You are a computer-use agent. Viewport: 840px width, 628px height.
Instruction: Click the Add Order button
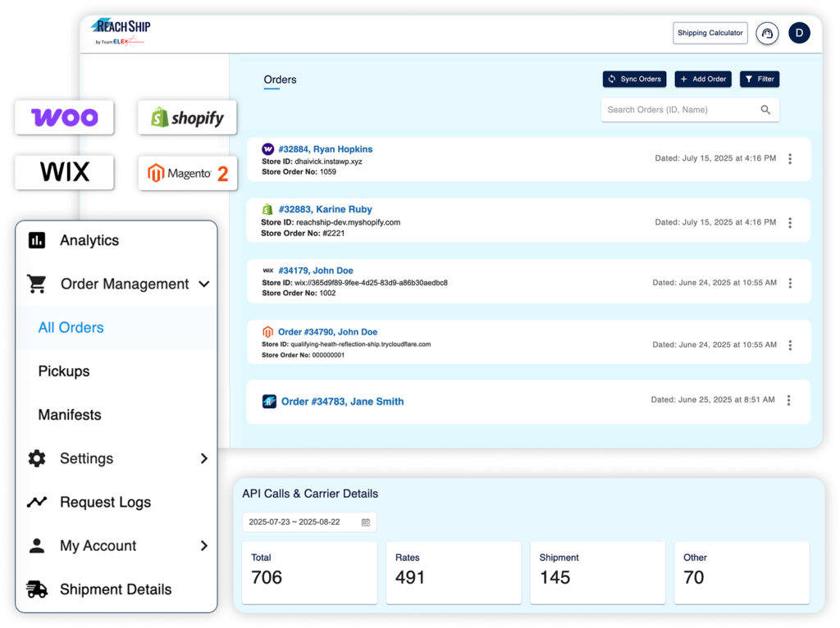click(x=703, y=79)
